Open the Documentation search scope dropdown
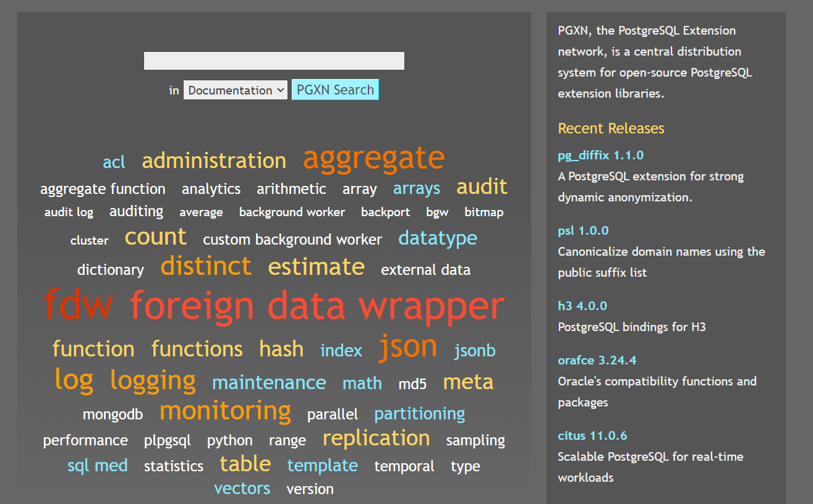 click(x=236, y=90)
